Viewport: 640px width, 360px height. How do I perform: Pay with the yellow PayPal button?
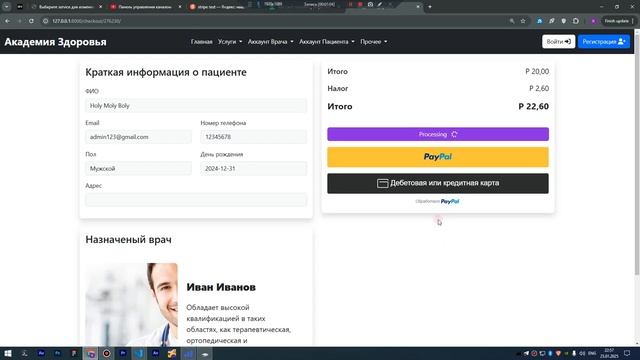[x=438, y=157]
